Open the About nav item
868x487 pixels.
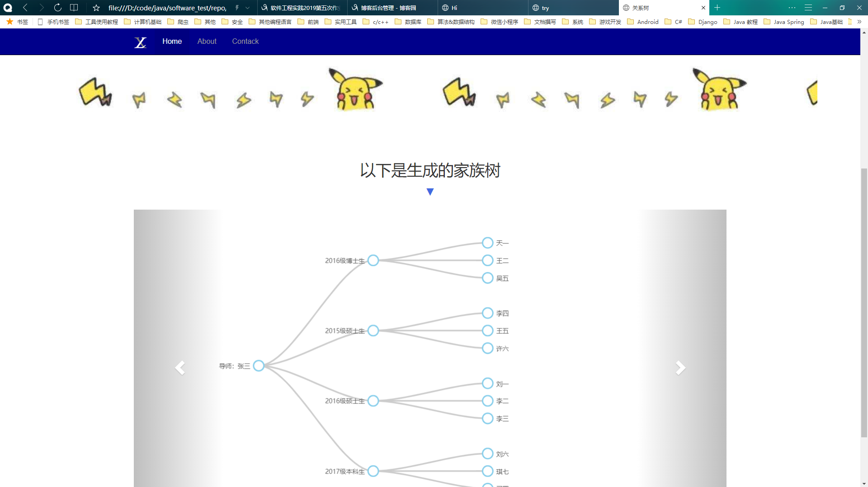[x=207, y=41]
